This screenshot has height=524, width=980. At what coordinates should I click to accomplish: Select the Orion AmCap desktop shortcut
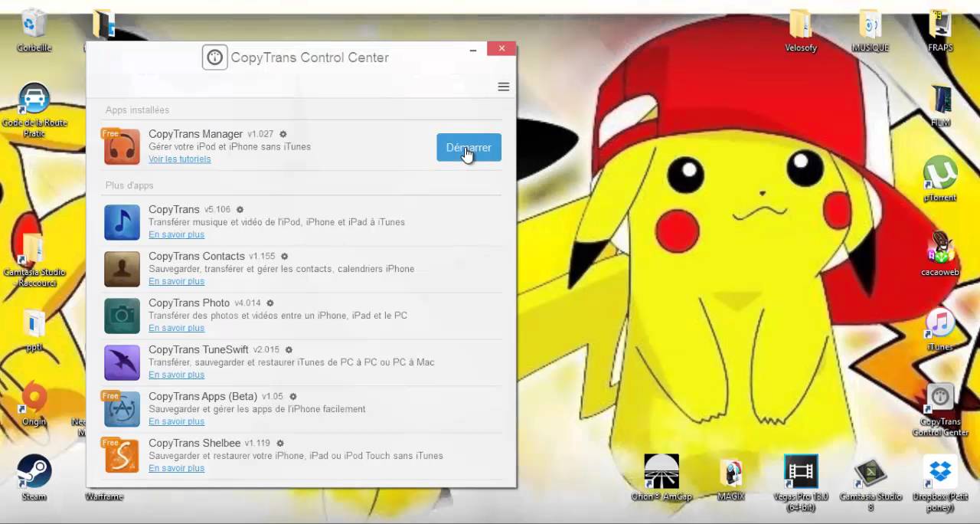661,477
